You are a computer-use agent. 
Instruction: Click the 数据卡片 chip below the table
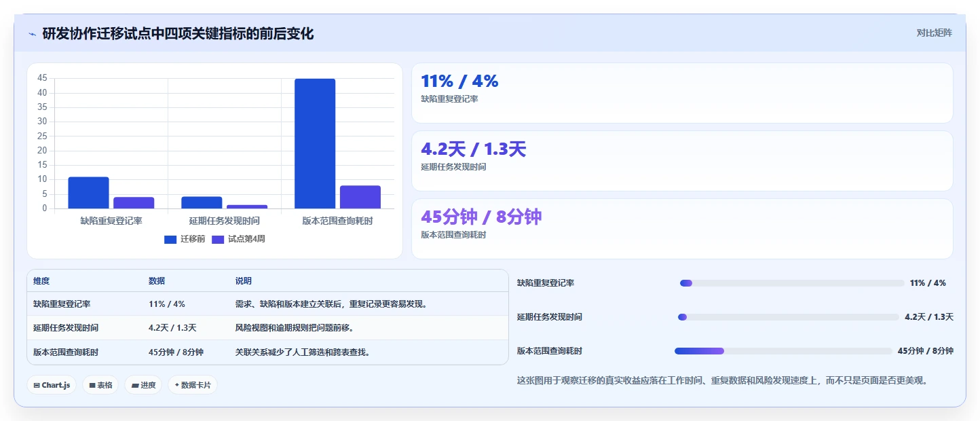point(193,385)
